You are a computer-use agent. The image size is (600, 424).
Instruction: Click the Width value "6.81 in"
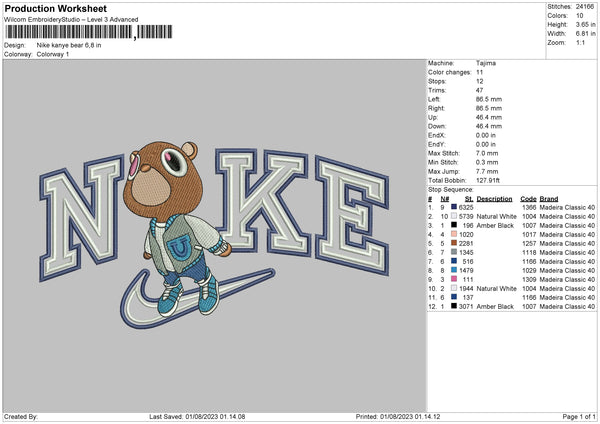point(585,34)
